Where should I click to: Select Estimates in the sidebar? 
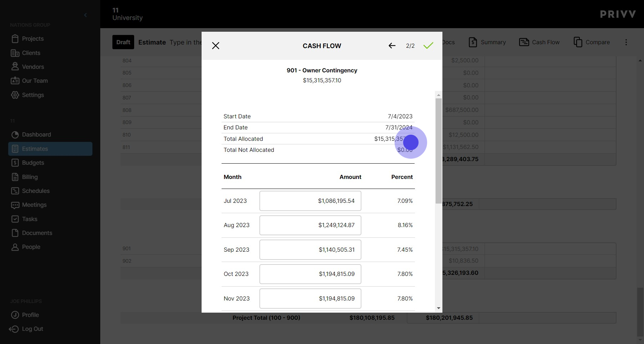tap(50, 149)
